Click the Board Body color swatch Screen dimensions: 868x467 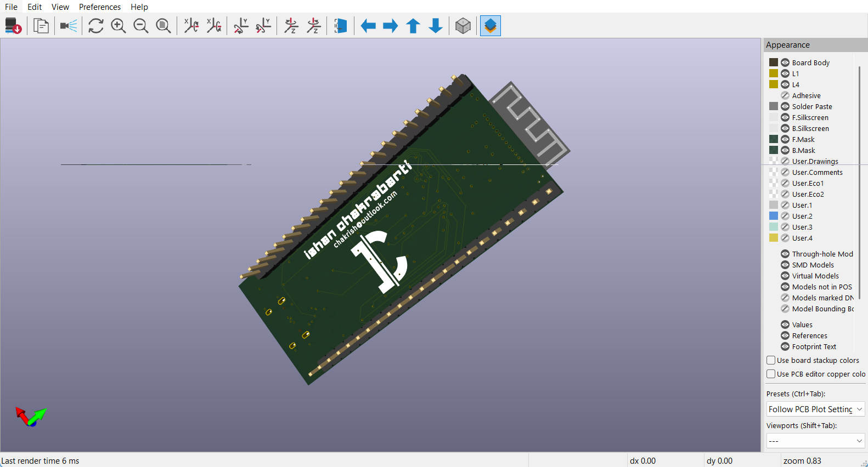click(774, 62)
